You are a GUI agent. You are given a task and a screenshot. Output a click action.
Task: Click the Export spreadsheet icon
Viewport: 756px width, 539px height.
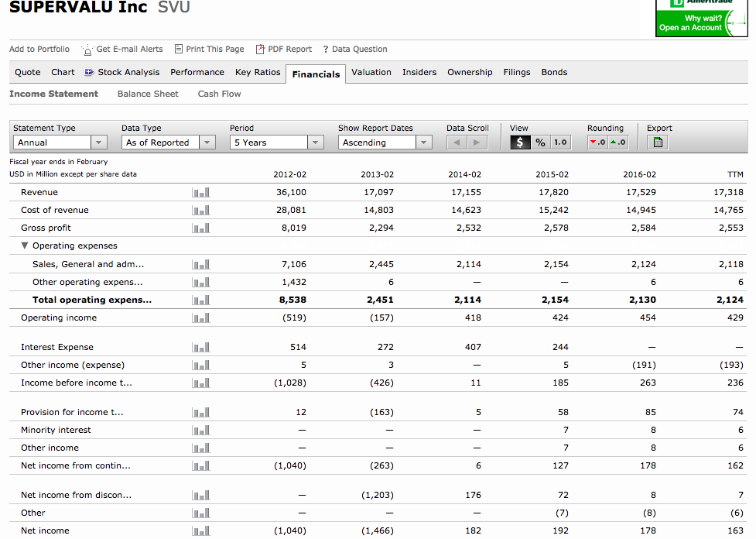(x=658, y=142)
